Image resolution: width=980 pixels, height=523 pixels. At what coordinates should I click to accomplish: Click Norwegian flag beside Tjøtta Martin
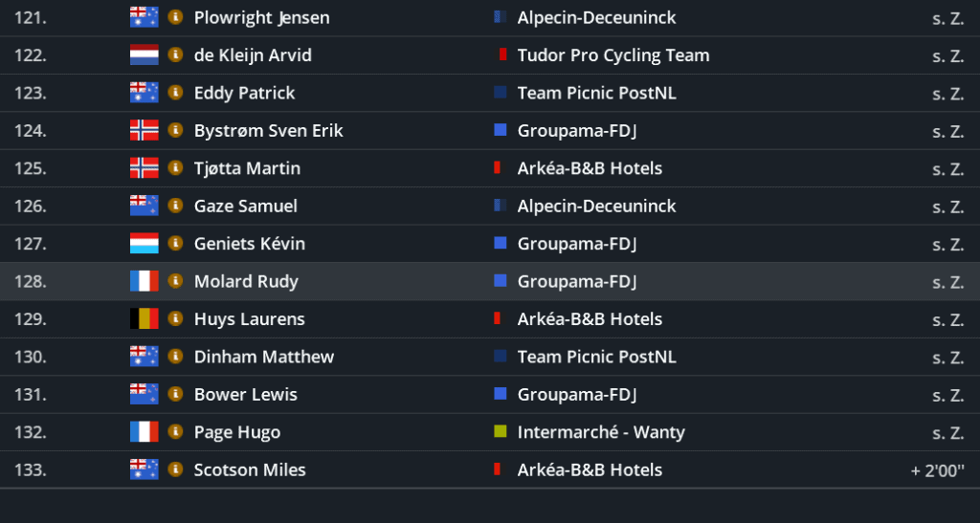(144, 168)
